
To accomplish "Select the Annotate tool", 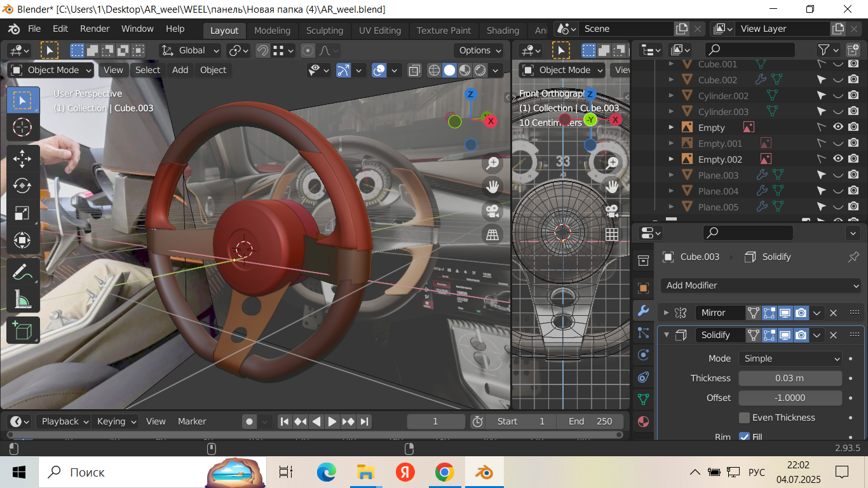I will 22,272.
